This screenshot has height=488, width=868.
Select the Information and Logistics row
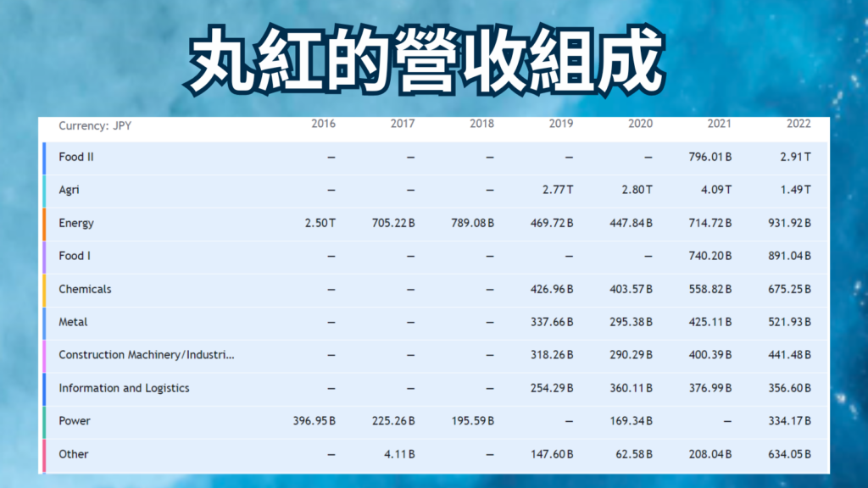pyautogui.click(x=124, y=388)
